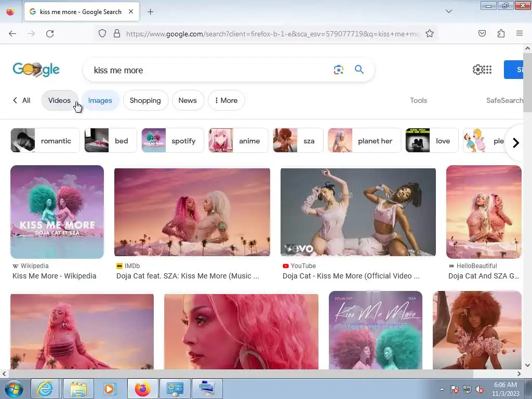Open IMDb Doja Cat feat. SZA link

point(188,276)
